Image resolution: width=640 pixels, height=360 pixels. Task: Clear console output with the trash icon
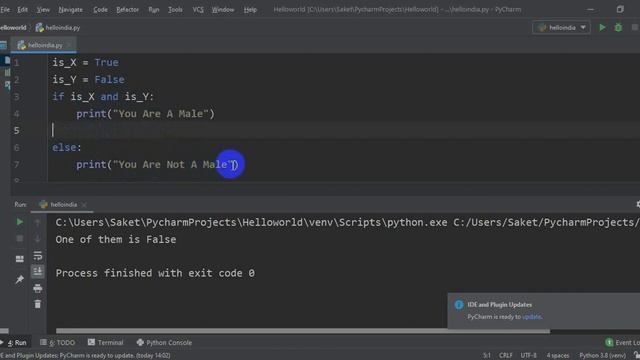click(x=38, y=304)
